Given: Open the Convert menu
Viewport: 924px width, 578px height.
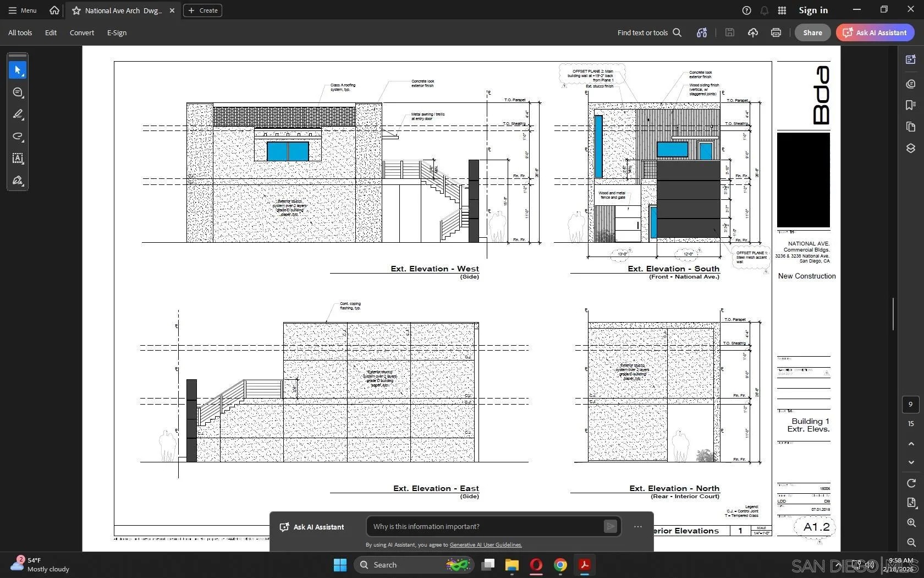Looking at the screenshot, I should tap(81, 32).
